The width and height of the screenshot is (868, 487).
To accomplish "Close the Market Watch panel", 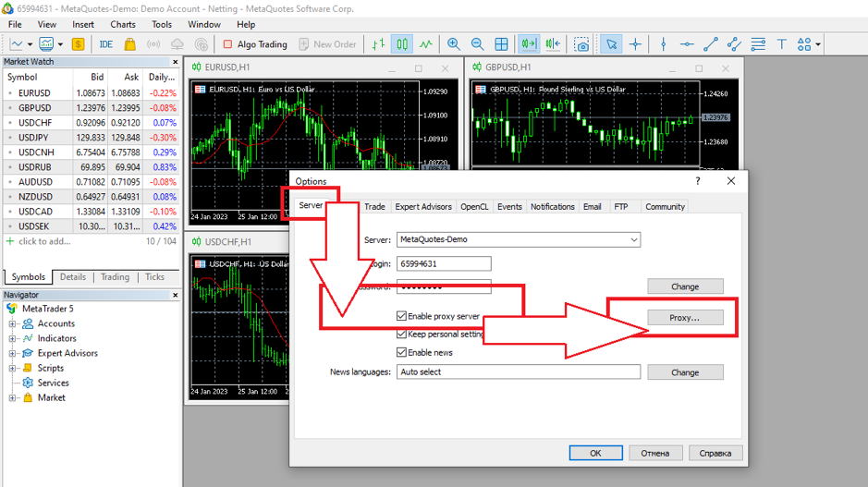I will coord(176,62).
